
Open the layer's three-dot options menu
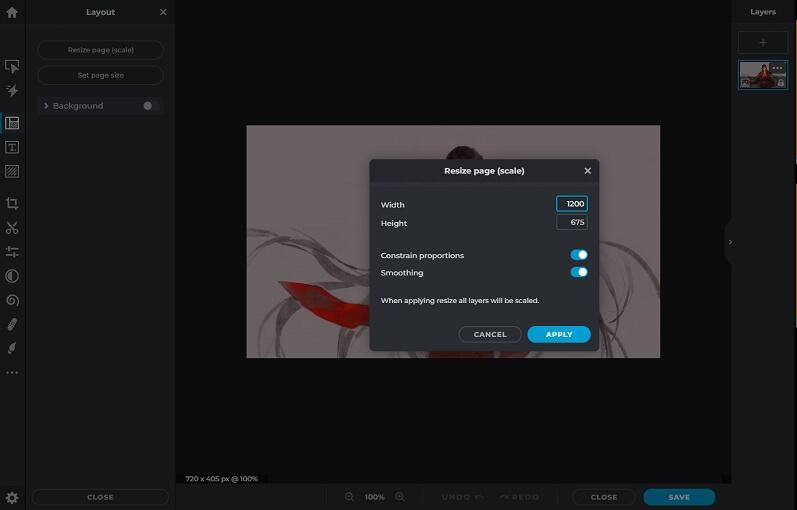tap(777, 68)
